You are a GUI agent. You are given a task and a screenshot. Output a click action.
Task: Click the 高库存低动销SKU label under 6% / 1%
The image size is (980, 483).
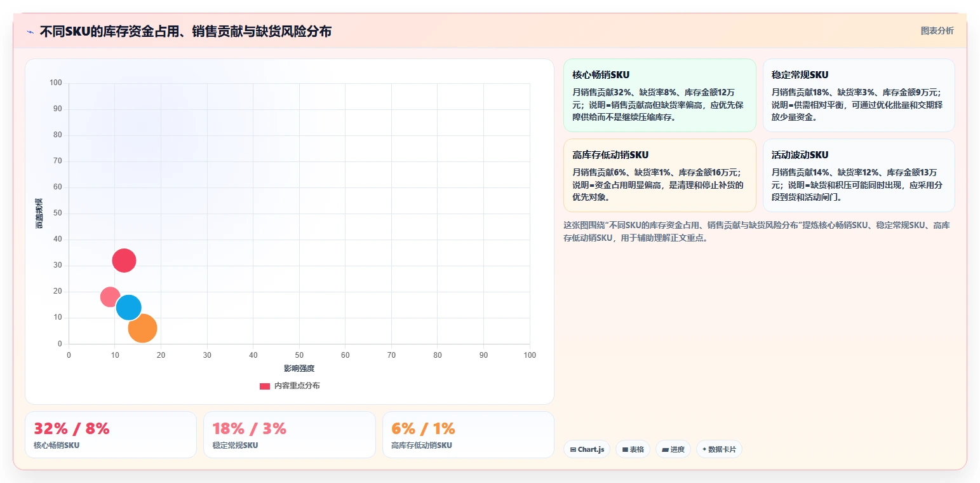click(x=422, y=446)
